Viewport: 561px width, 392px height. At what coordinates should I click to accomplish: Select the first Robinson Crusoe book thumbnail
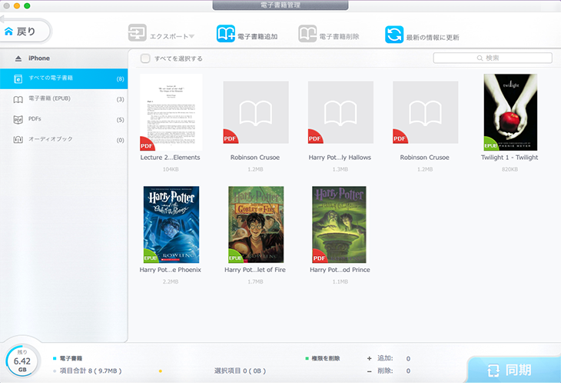(x=256, y=112)
